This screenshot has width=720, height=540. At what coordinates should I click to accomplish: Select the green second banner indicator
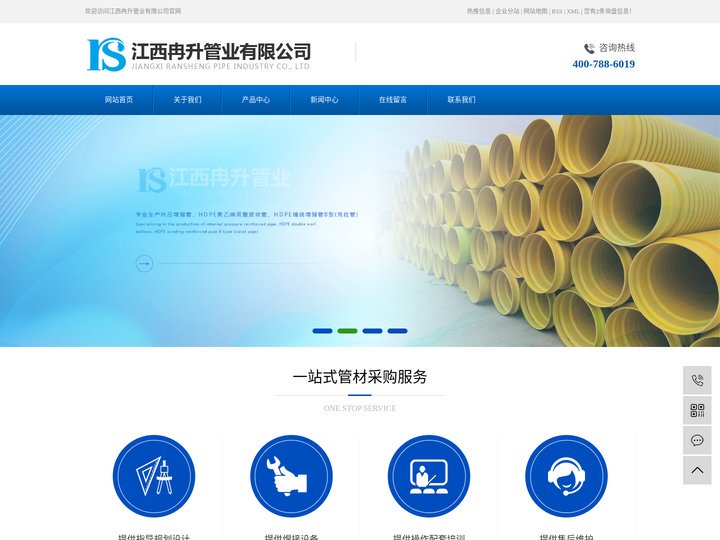tap(347, 331)
